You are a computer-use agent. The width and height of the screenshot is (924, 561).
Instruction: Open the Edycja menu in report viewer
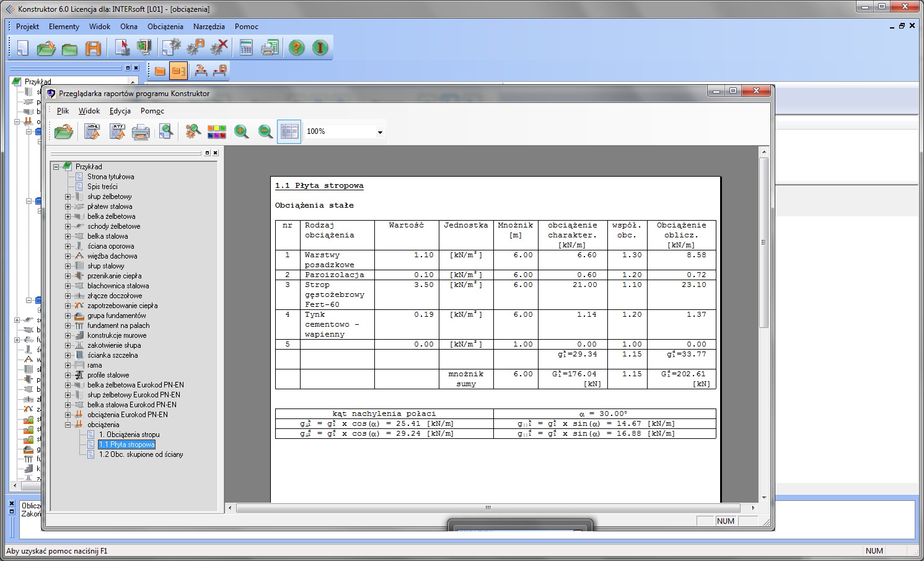click(120, 111)
